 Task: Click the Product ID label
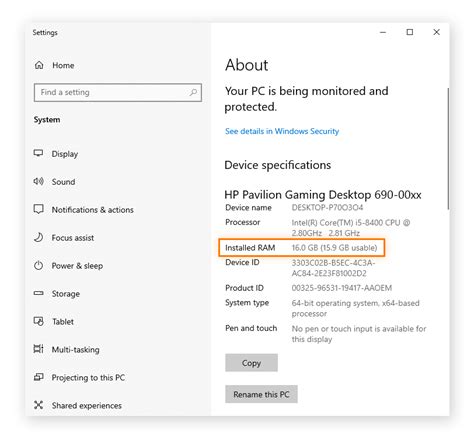pos(244,288)
